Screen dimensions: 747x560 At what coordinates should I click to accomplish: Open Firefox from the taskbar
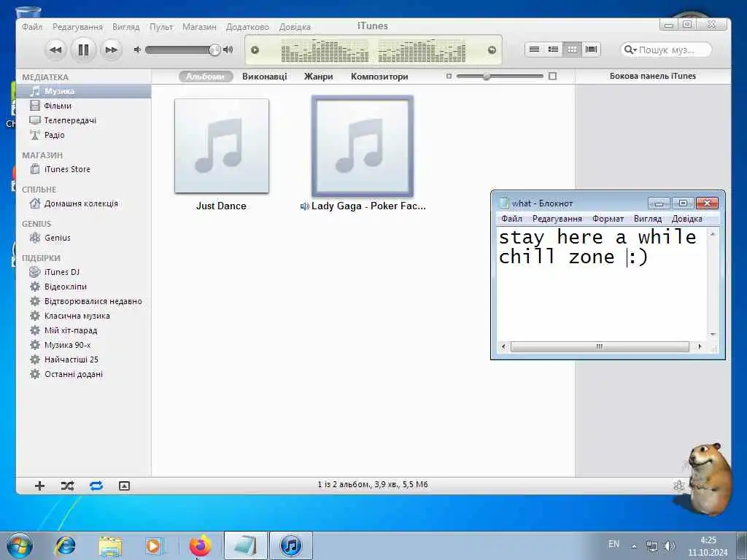click(x=200, y=545)
